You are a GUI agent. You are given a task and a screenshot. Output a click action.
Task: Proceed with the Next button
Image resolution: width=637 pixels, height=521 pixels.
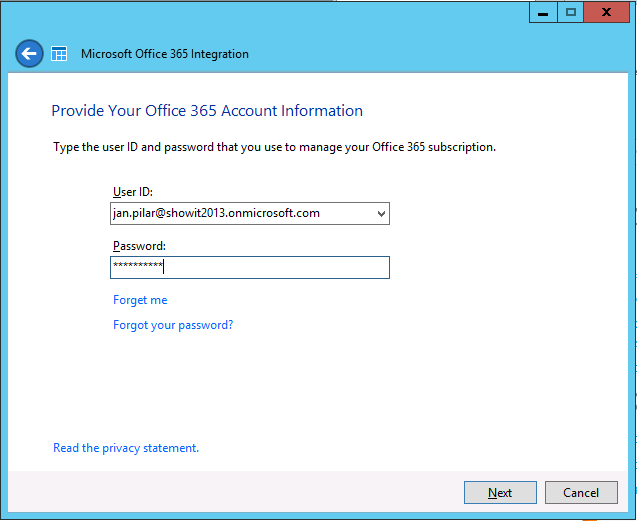coord(500,493)
